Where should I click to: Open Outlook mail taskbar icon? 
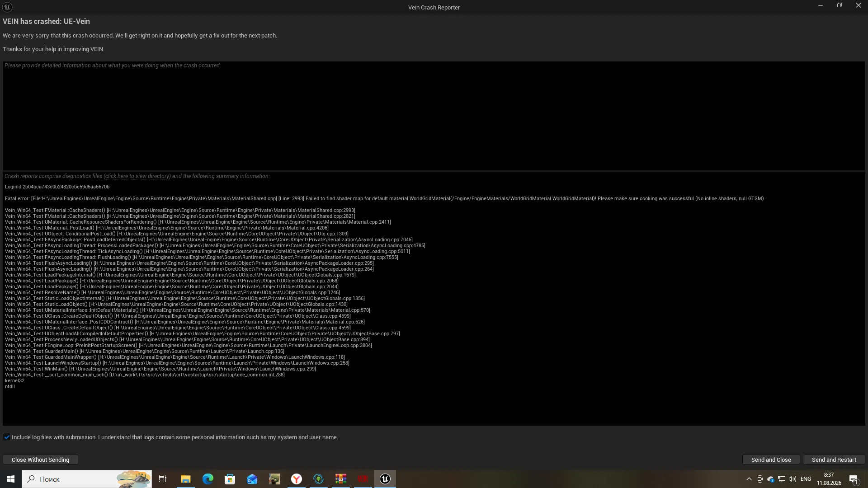pyautogui.click(x=252, y=479)
